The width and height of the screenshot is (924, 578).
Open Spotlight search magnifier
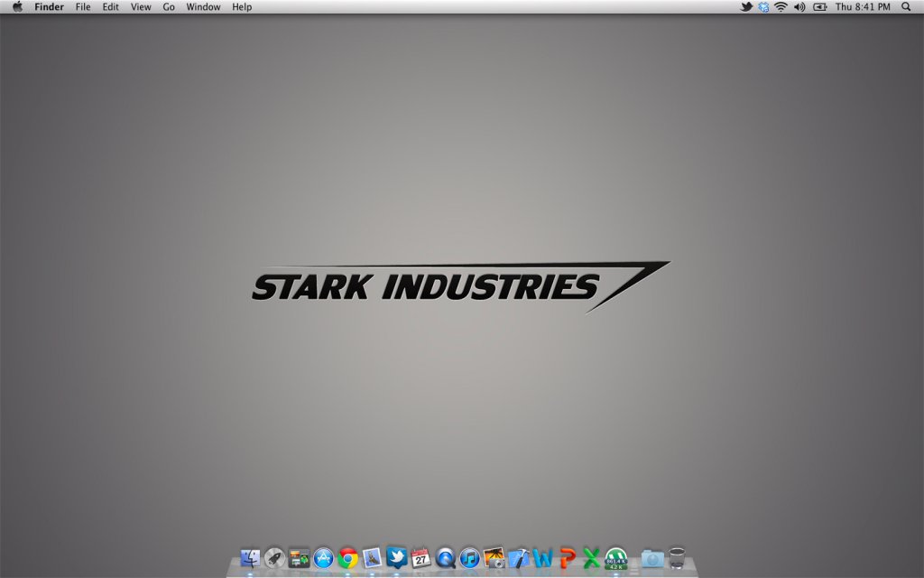[906, 7]
